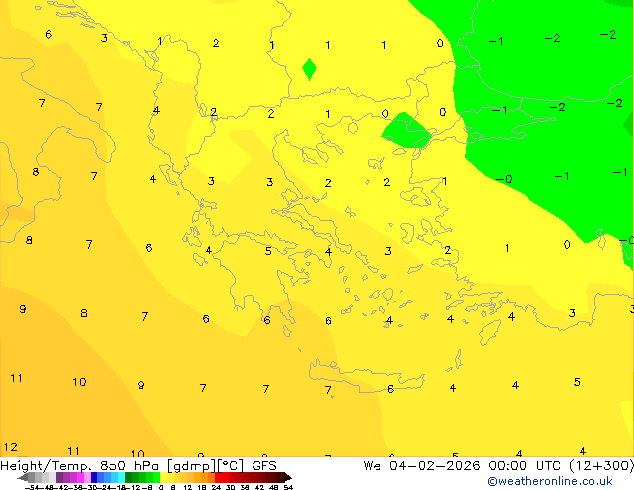634x490 pixels.
Task: Click the '[gdmp]' unit label
Action: tap(192, 466)
